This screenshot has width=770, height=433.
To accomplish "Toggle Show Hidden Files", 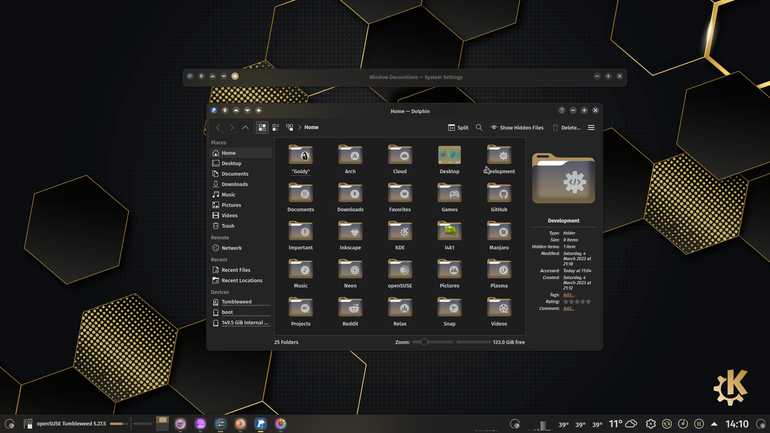I will pyautogui.click(x=517, y=128).
